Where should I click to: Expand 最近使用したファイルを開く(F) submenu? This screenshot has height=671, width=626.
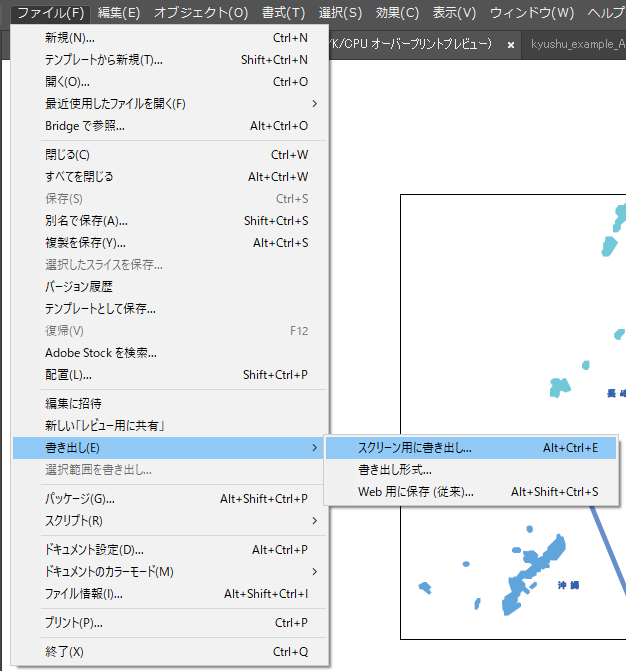pos(115,104)
